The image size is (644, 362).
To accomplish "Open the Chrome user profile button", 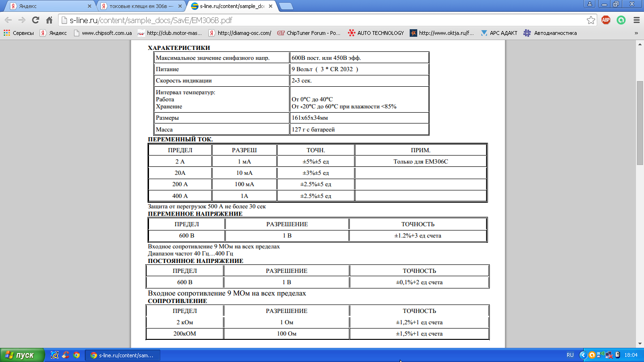I will pos(589,4).
